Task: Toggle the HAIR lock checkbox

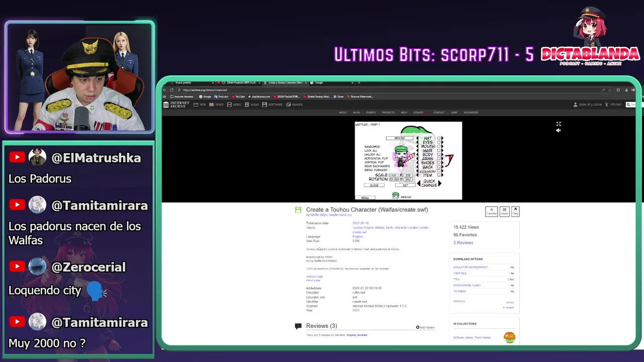Action: 439,150
